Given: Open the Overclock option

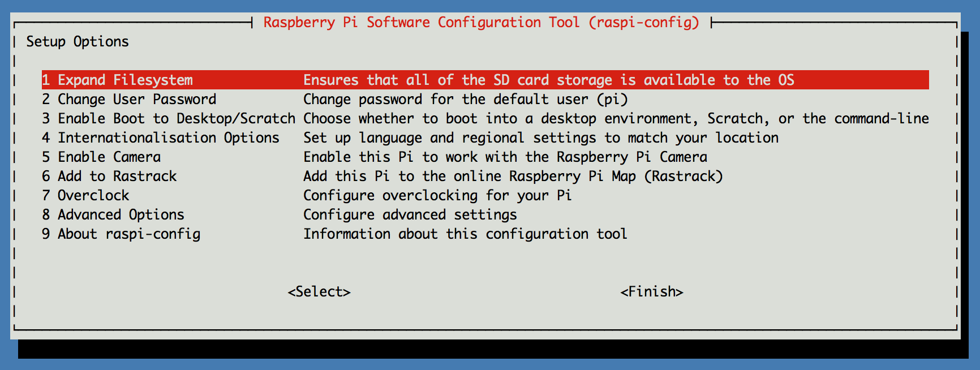Looking at the screenshot, I should (x=485, y=195).
